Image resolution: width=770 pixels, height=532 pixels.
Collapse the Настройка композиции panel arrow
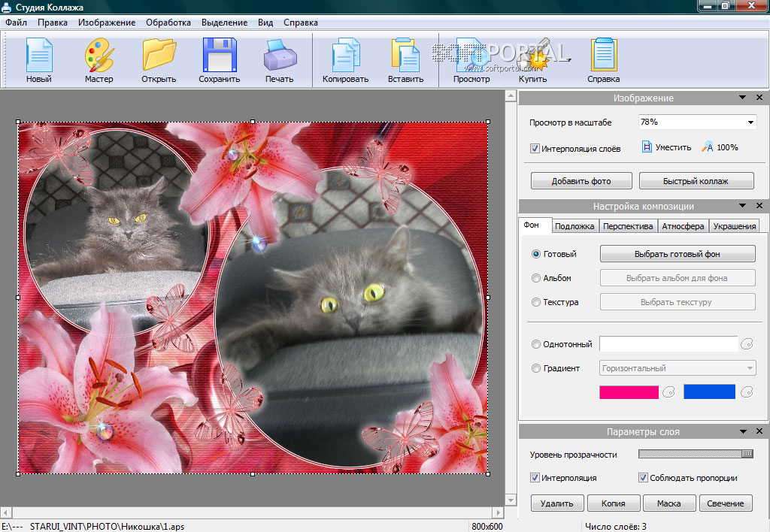(x=742, y=206)
